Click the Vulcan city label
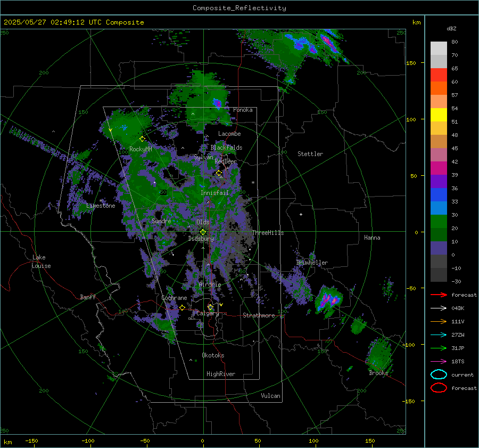 coord(270,396)
